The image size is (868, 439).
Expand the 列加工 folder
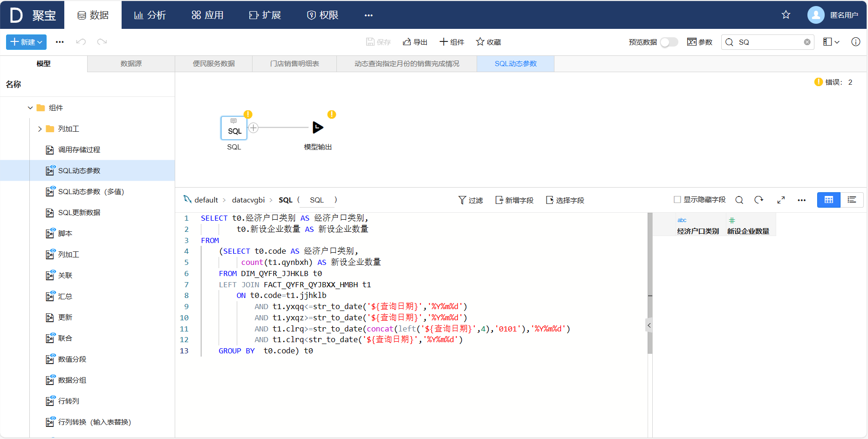click(40, 129)
